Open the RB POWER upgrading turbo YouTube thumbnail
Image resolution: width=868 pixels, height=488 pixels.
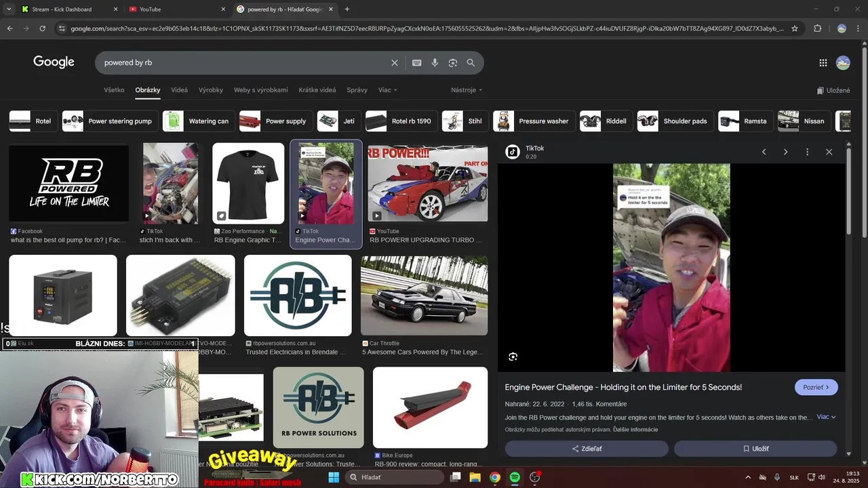click(427, 183)
